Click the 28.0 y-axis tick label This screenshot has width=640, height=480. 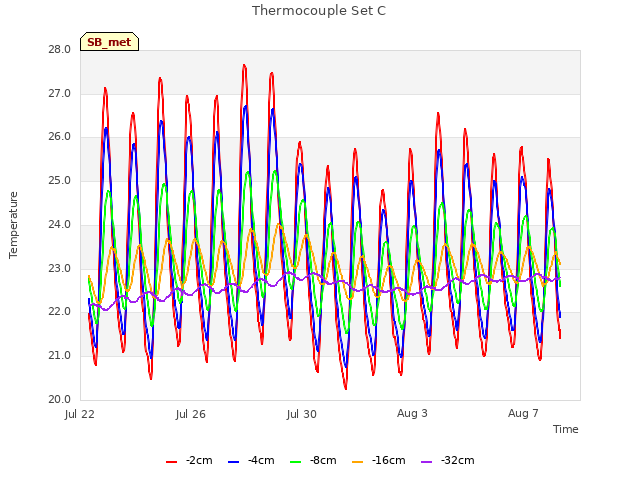60,50
